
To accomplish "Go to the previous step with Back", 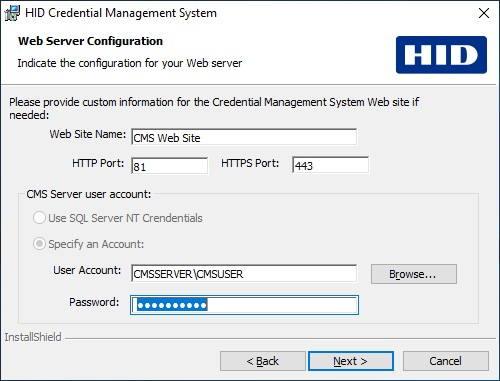I will (x=263, y=361).
